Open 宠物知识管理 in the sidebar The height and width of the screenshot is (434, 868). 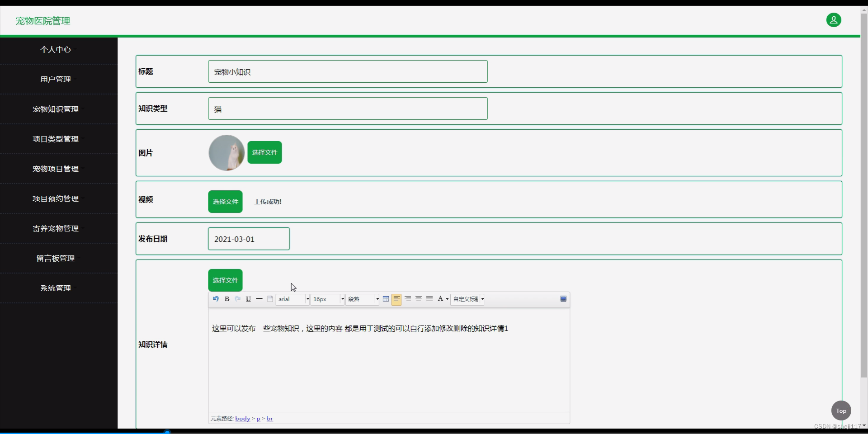click(x=56, y=109)
